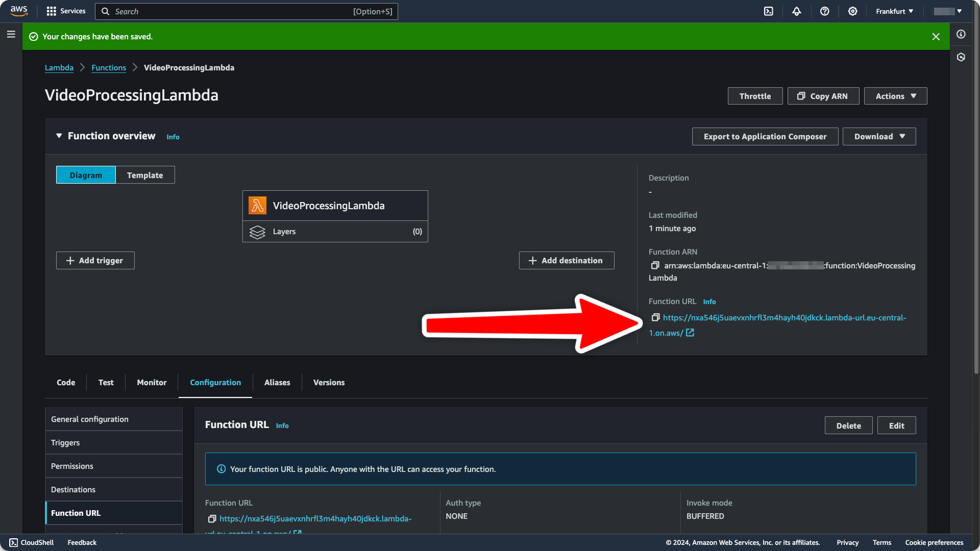The width and height of the screenshot is (980, 551).
Task: Switch to Template view toggle
Action: coord(145,175)
